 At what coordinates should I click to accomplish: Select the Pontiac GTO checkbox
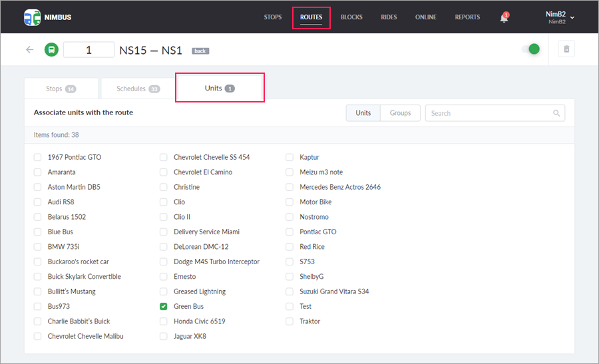coord(290,232)
